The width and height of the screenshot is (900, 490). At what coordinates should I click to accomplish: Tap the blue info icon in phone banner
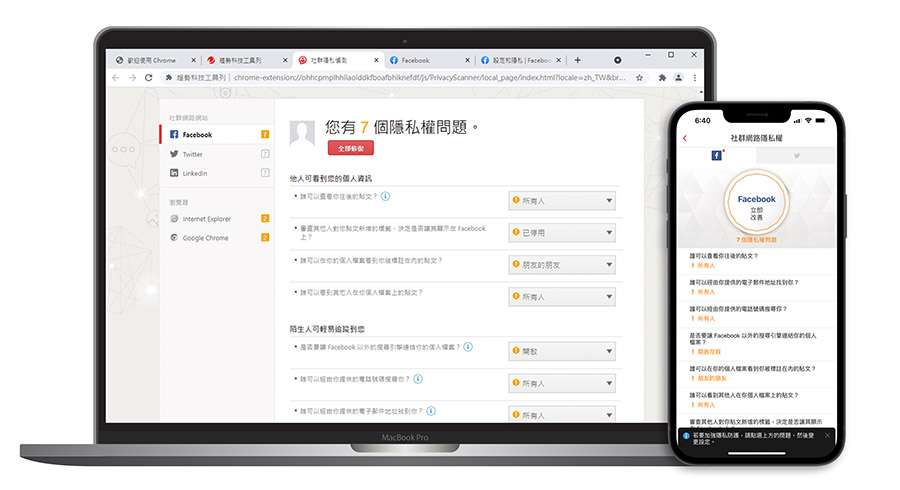click(x=686, y=436)
